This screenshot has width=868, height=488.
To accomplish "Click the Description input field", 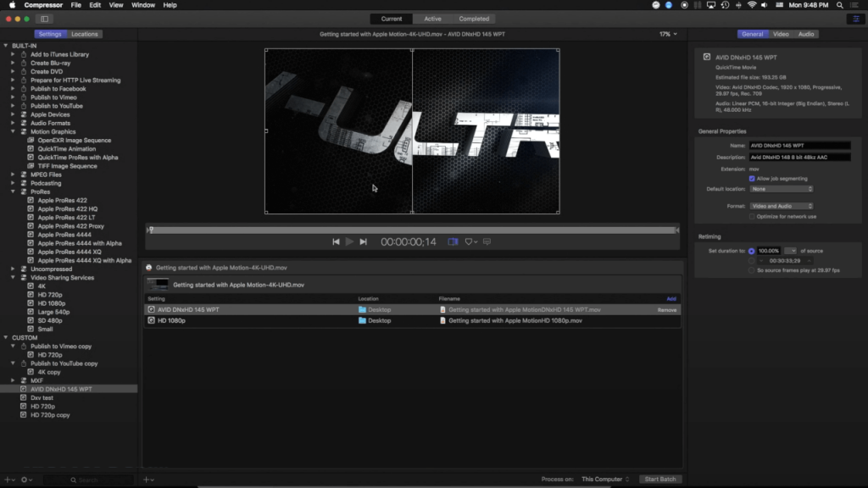I will (799, 158).
